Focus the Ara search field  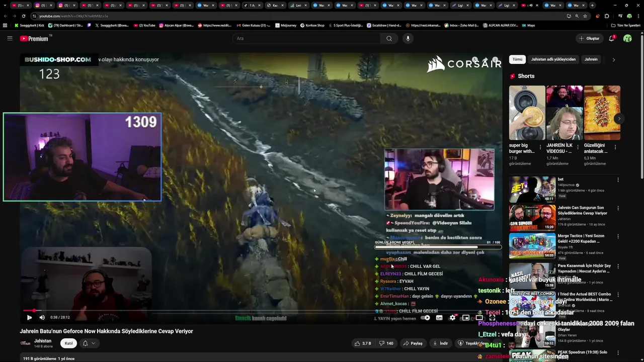[x=306, y=38]
